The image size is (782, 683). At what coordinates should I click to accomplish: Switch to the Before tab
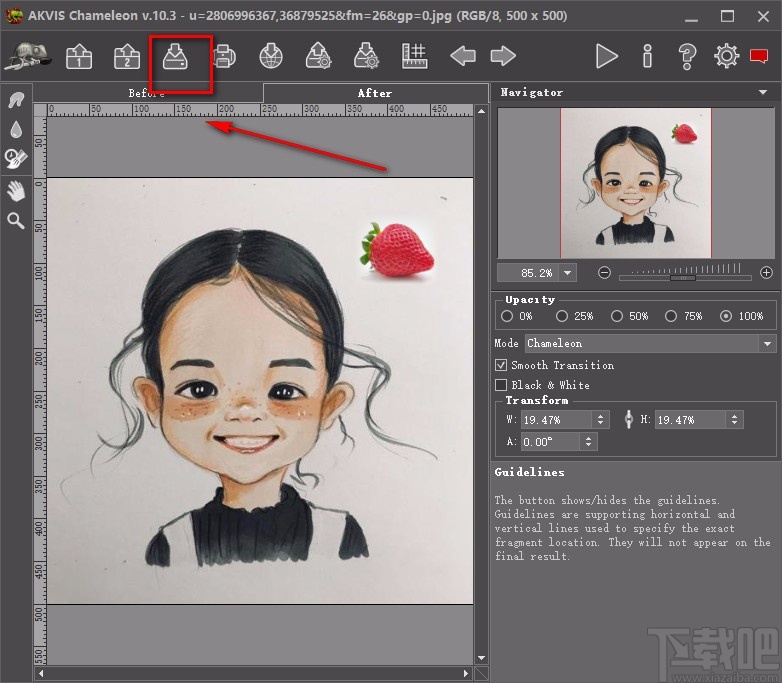147,93
